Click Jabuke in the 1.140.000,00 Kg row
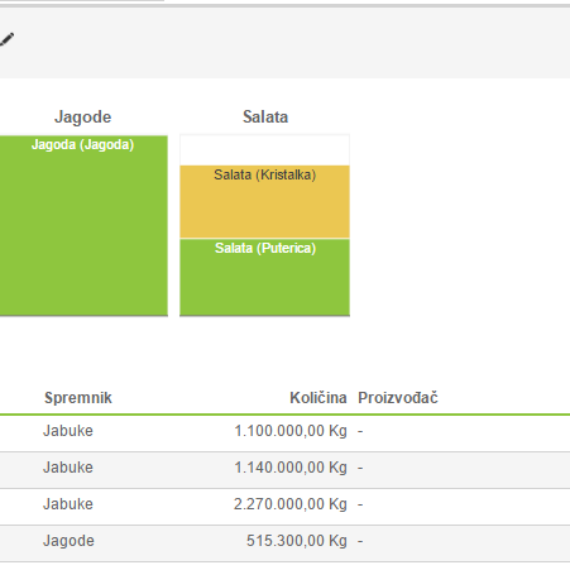570x570 pixels. point(68,467)
